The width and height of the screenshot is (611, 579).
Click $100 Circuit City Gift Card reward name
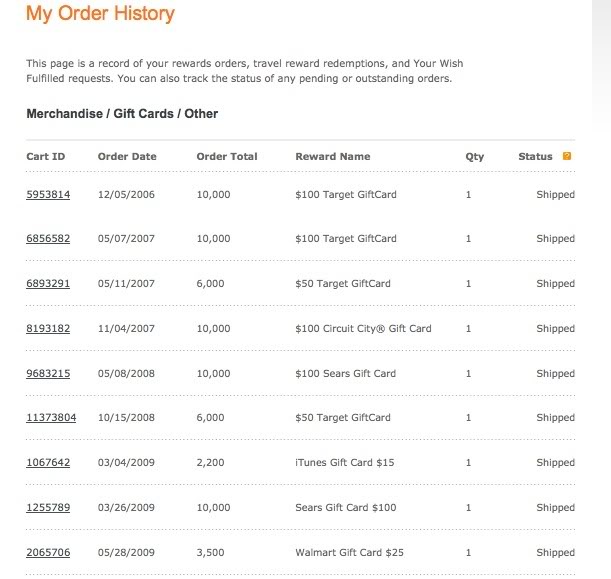coord(363,329)
